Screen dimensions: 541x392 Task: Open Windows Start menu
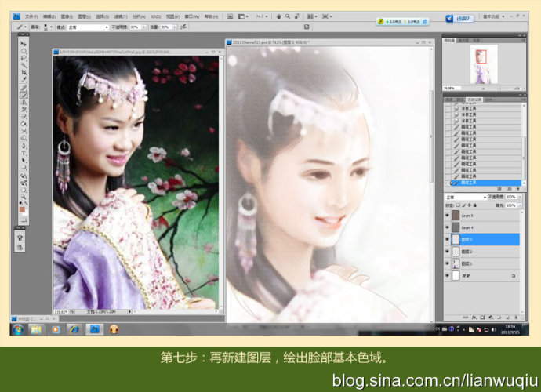(17, 329)
